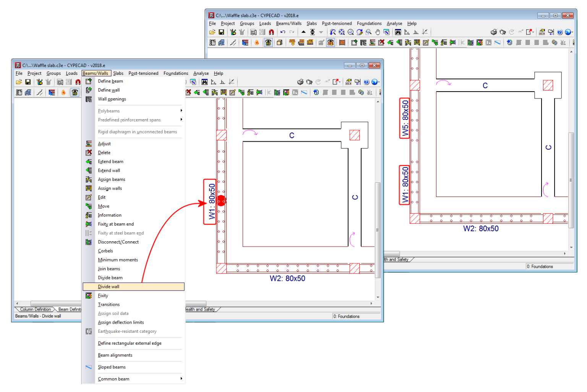The width and height of the screenshot is (587, 392).
Task: Magnet snap icon in back window toolbar
Action: 271,32
